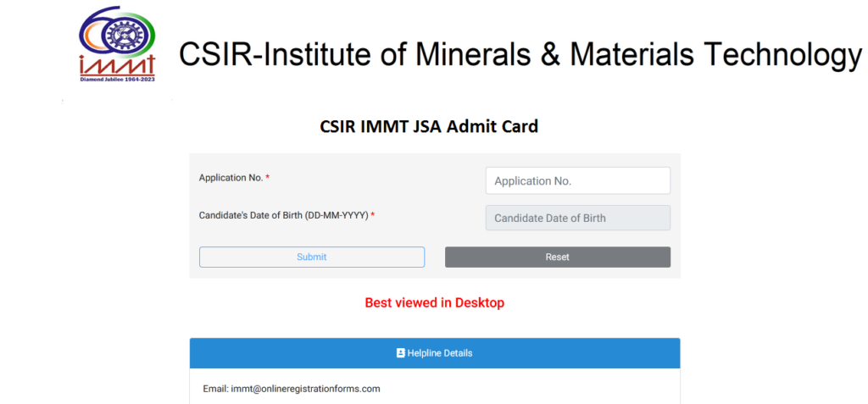This screenshot has height=404, width=868.
Task: Click the Application No. input field
Action: click(x=578, y=181)
